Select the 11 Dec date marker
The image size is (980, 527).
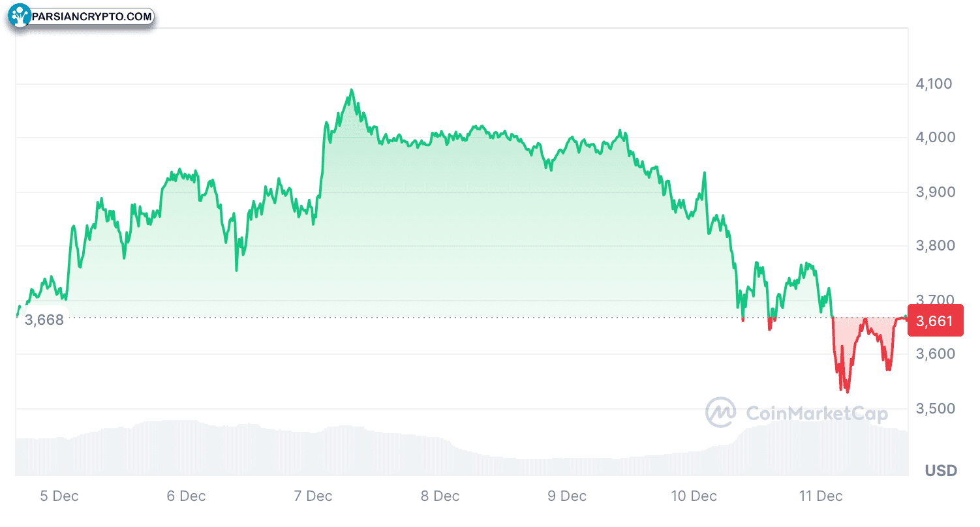tap(820, 496)
